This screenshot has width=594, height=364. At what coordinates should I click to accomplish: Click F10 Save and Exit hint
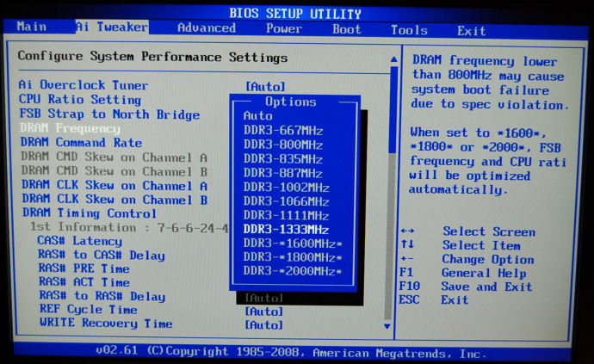(x=466, y=287)
